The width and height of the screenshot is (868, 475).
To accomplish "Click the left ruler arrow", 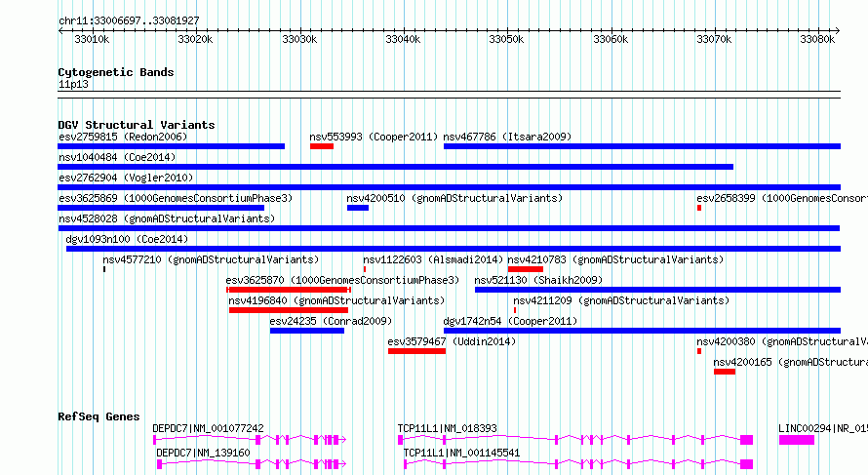I will 60,31.
